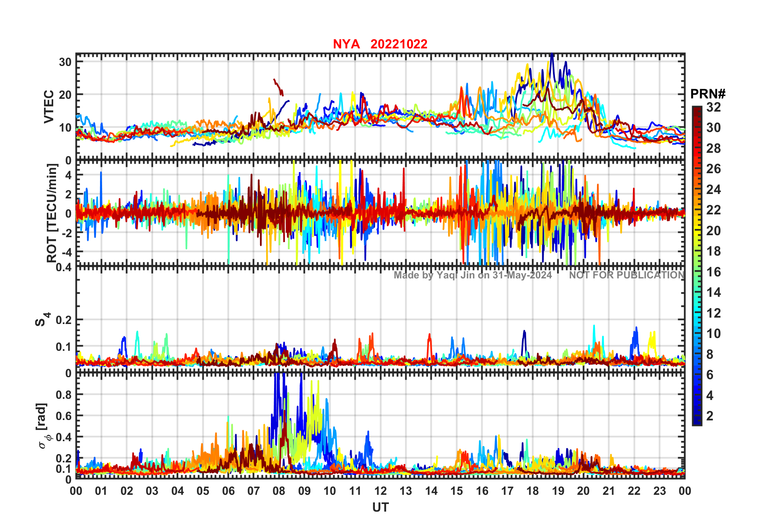761x532 pixels.
Task: Click the '0.1' tick on the S4 axis
Action: [64, 346]
